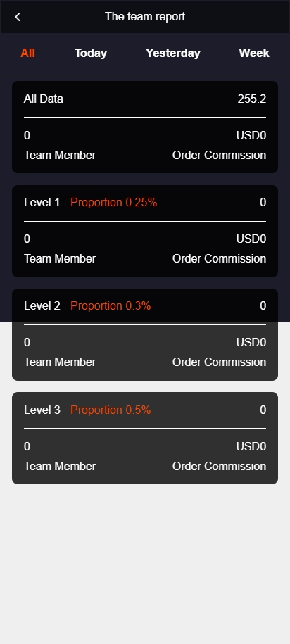
Task: Click Team Member in All Data card
Action: [x=60, y=156]
